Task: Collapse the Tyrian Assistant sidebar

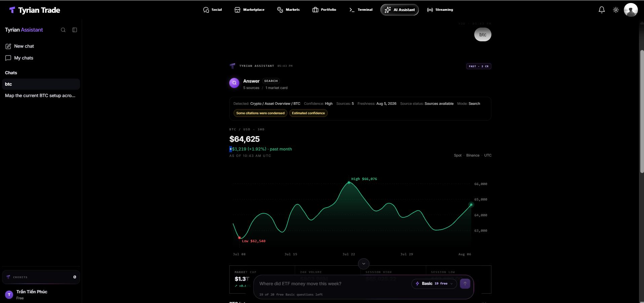Action: click(x=75, y=30)
